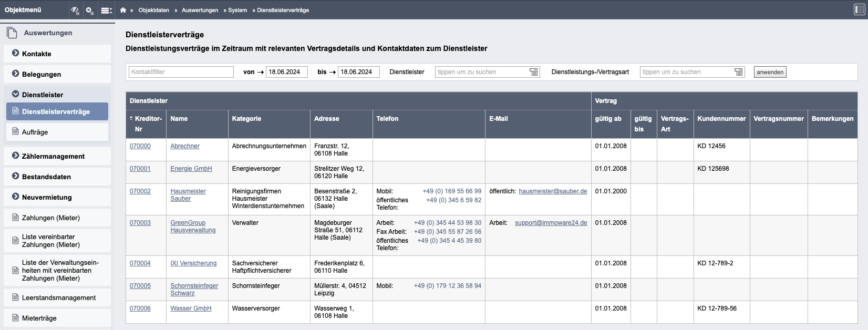Click Objektdaten breadcrumb
The image size is (868, 330).
(153, 10)
